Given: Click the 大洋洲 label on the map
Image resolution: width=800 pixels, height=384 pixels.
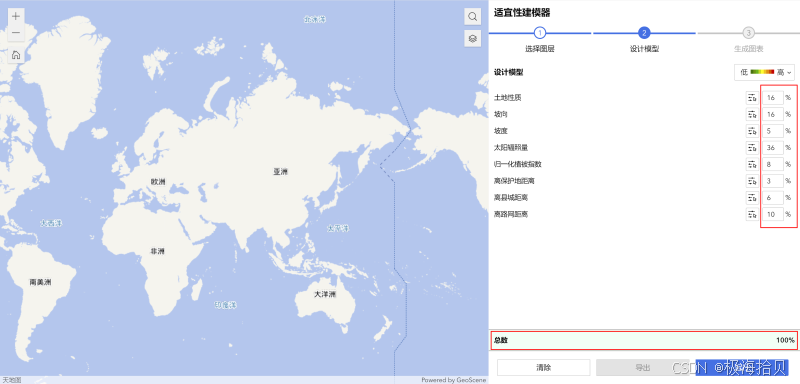Looking at the screenshot, I should coord(324,295).
